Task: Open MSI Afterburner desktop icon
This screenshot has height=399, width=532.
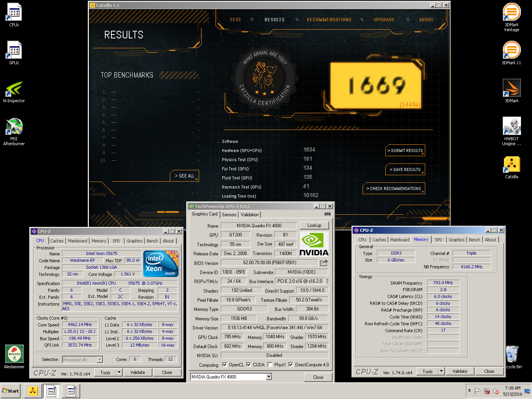Action: (14, 131)
